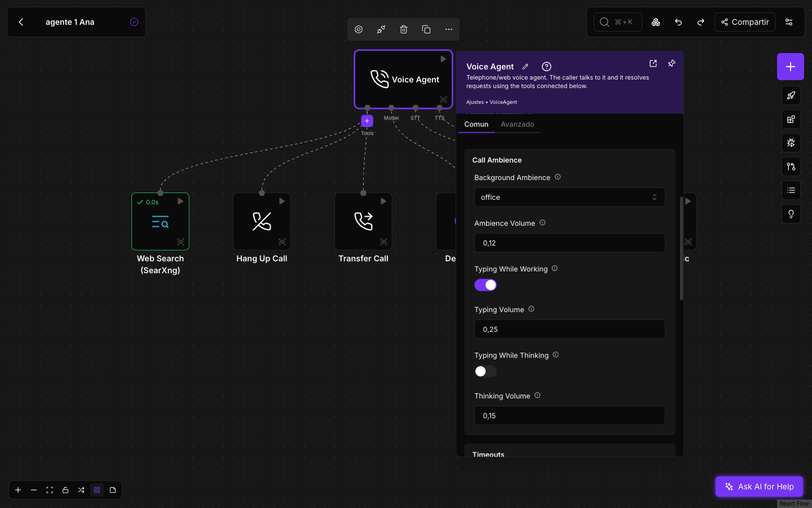Disable the Typing While Working toggle
Viewport: 812px width, 508px height.
pyautogui.click(x=486, y=285)
